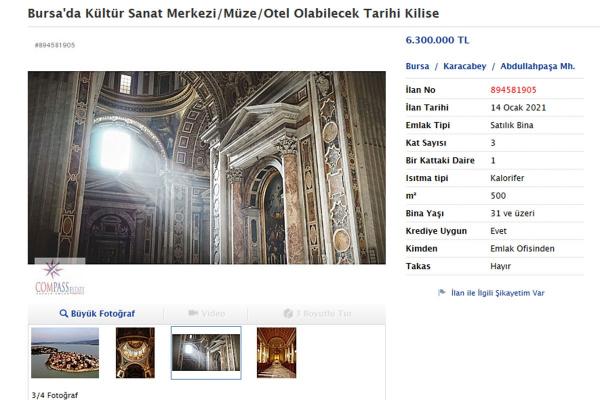Click the red İlan No 894581905 value
The width and height of the screenshot is (600, 400).
(x=513, y=89)
